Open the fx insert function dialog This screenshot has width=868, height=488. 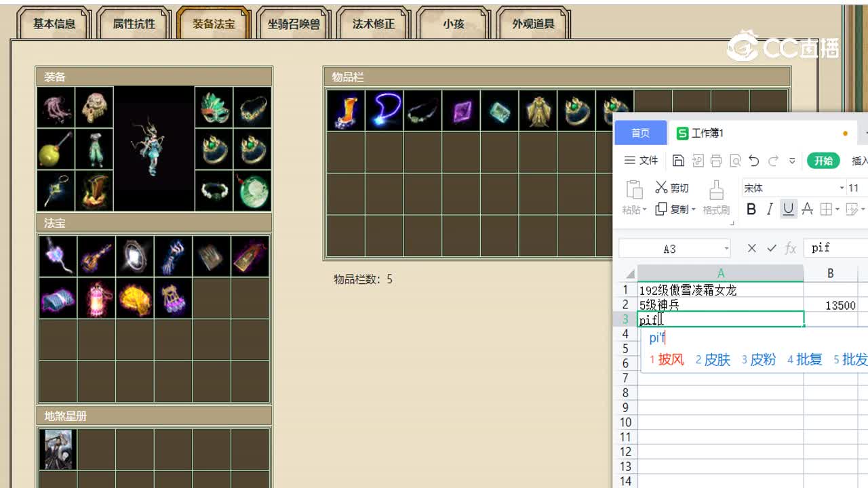tap(791, 248)
